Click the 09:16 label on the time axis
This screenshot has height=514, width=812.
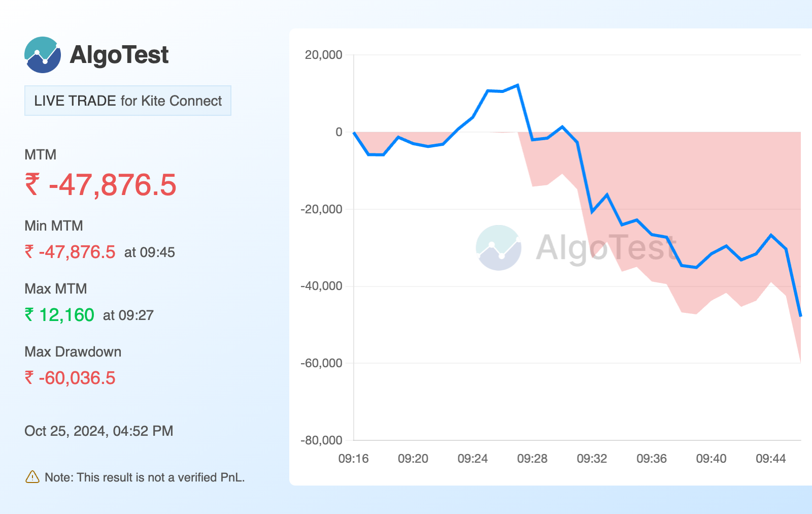[x=353, y=459]
